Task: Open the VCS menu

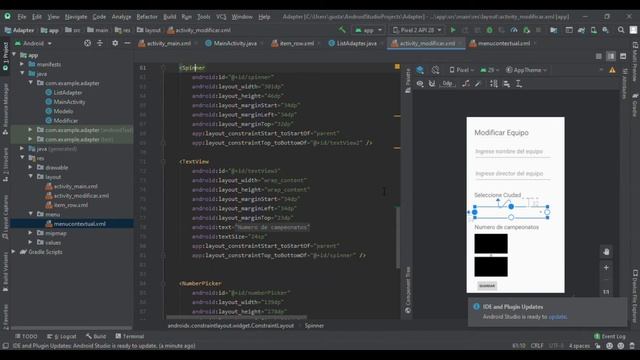Action: pyautogui.click(x=221, y=17)
